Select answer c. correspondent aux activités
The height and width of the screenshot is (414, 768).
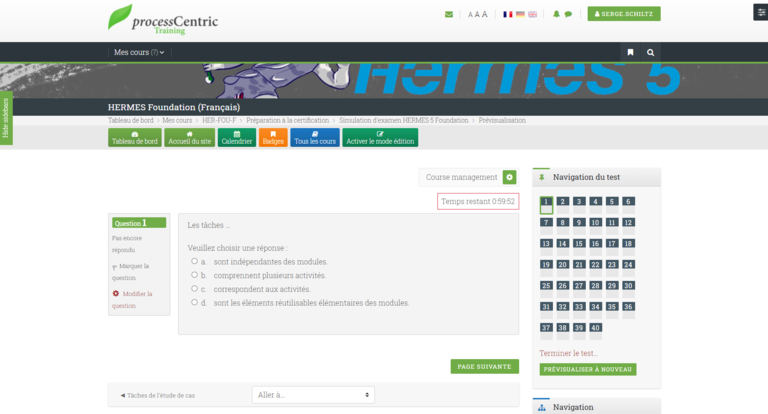pyautogui.click(x=194, y=289)
